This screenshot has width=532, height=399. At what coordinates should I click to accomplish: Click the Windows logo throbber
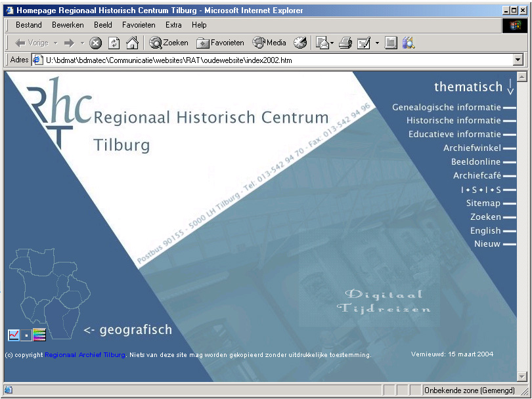coord(514,25)
